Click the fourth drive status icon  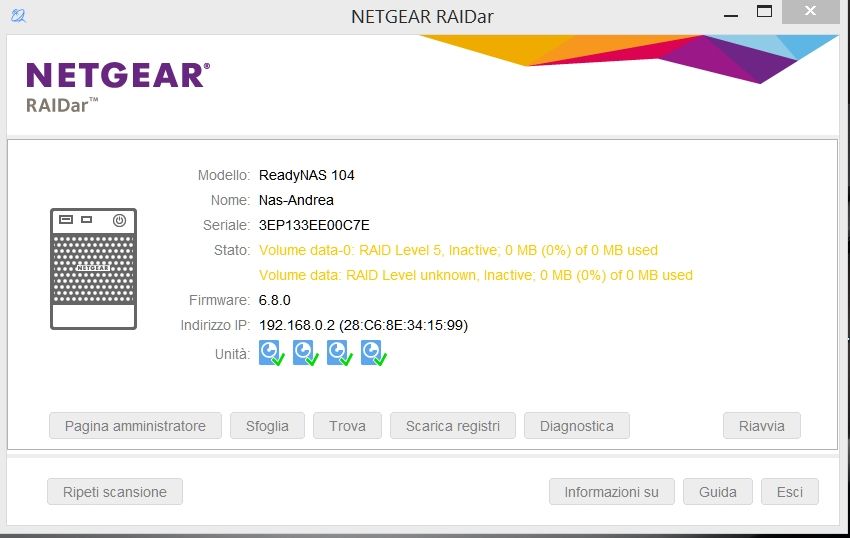tap(374, 353)
